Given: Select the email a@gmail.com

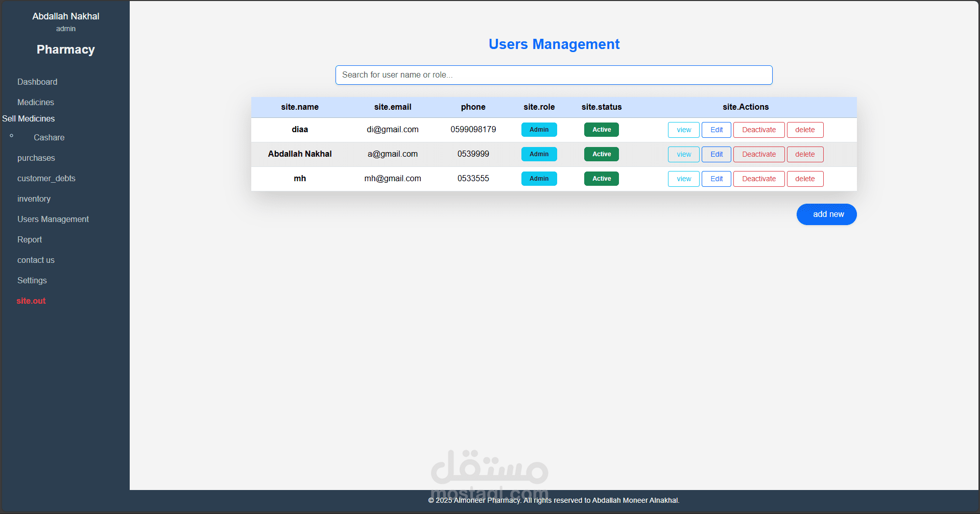Looking at the screenshot, I should click(x=393, y=154).
